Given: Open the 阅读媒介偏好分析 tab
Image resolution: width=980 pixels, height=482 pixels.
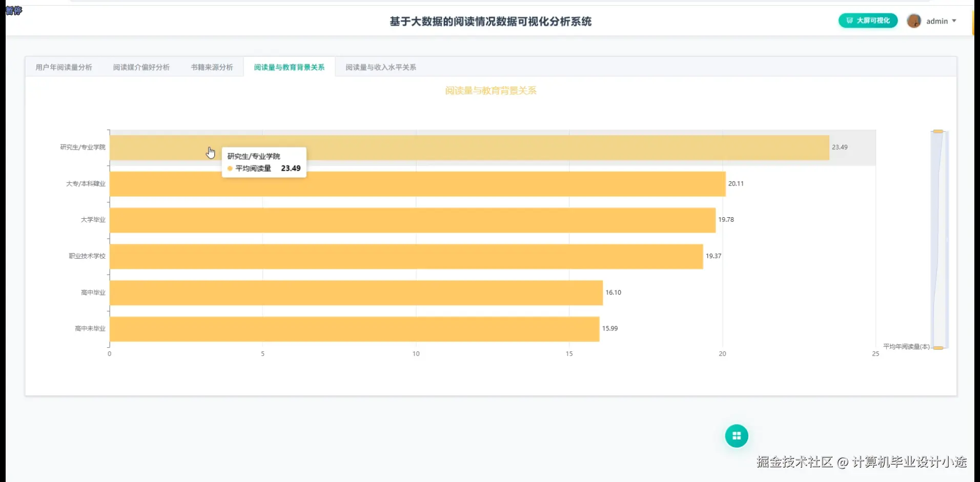Looking at the screenshot, I should click(141, 67).
